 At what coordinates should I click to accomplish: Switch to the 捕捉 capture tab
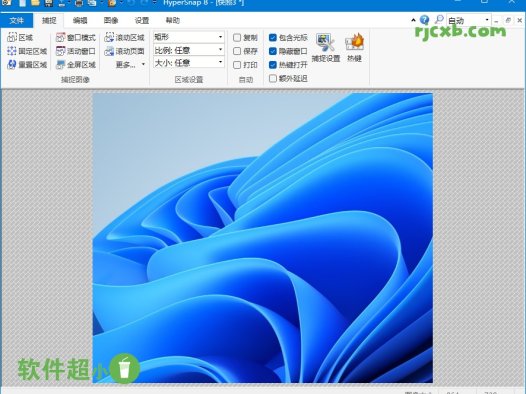49,20
